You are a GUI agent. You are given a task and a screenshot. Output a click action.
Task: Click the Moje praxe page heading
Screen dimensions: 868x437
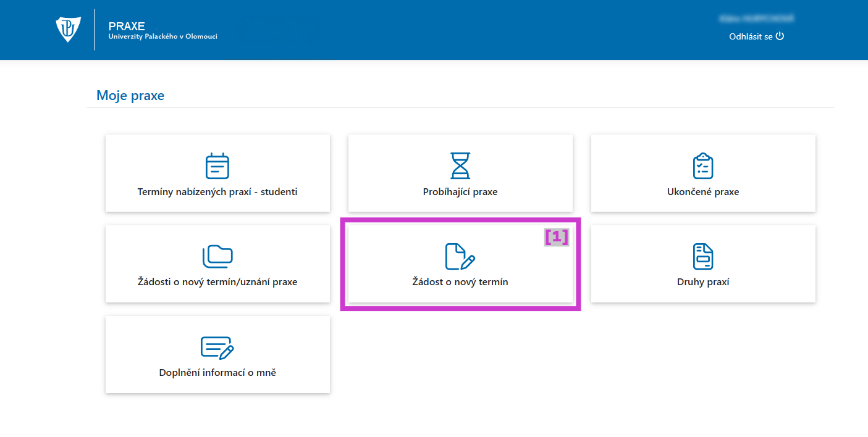[130, 96]
